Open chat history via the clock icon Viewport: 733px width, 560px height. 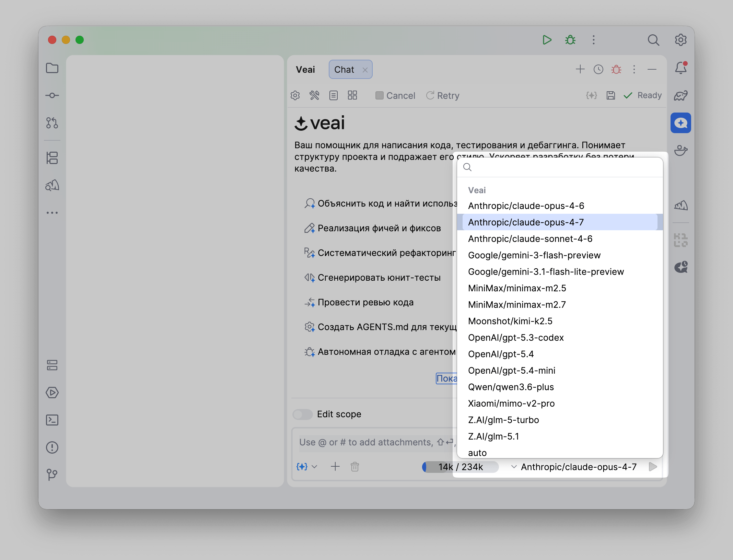point(598,69)
